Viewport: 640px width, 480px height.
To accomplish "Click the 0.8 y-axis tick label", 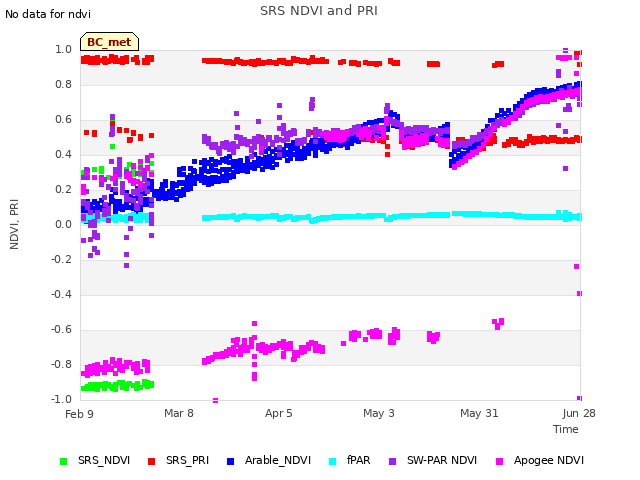I will [x=63, y=84].
